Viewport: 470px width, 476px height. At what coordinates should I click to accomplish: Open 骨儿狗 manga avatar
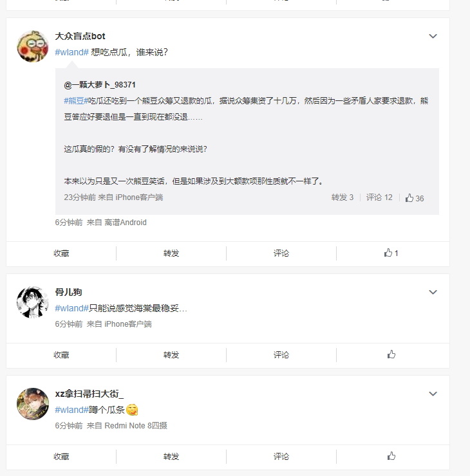coord(32,302)
